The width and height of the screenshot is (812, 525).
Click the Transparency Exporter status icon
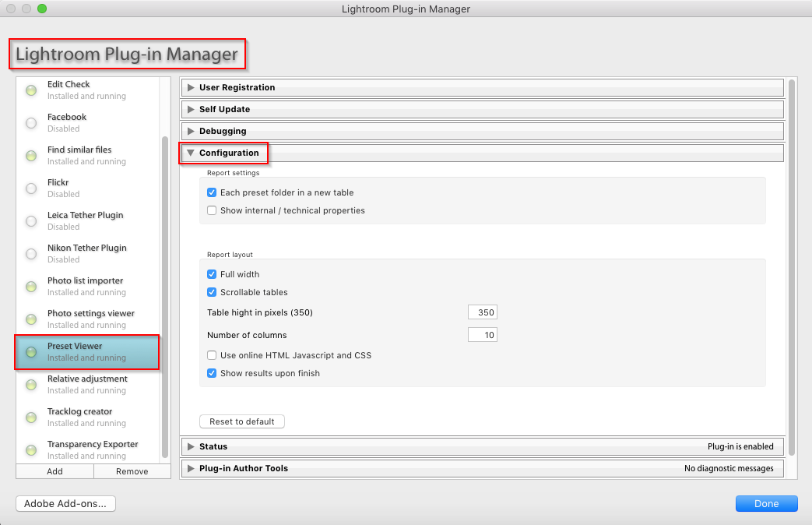31,450
